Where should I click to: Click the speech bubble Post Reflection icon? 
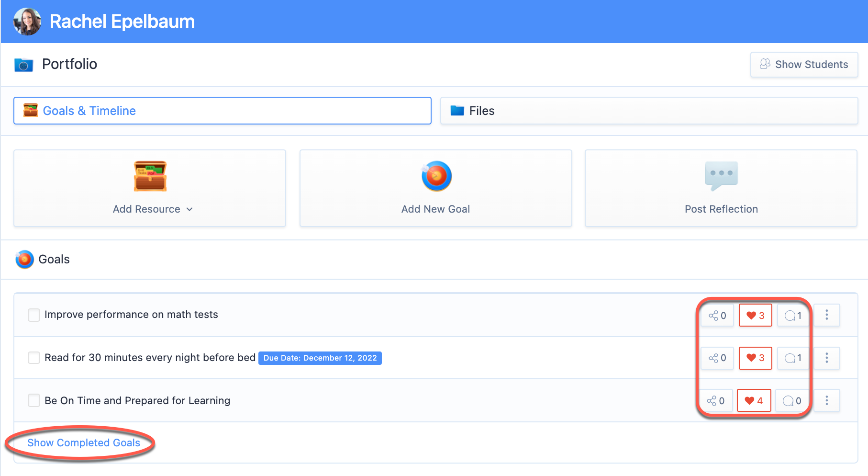[721, 176]
